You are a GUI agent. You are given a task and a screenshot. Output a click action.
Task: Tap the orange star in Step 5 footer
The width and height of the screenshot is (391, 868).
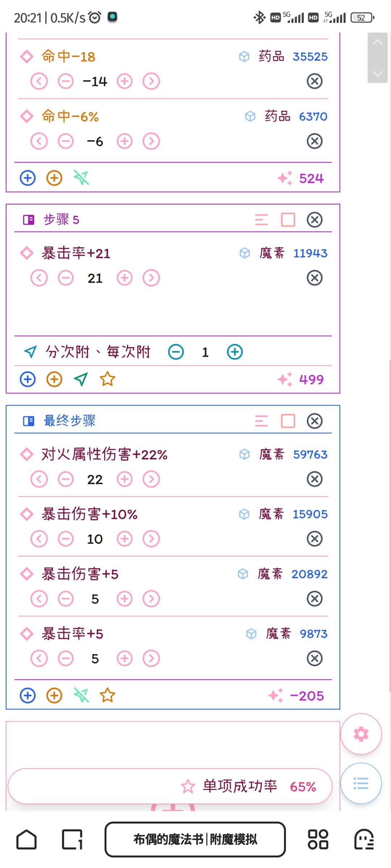108,379
